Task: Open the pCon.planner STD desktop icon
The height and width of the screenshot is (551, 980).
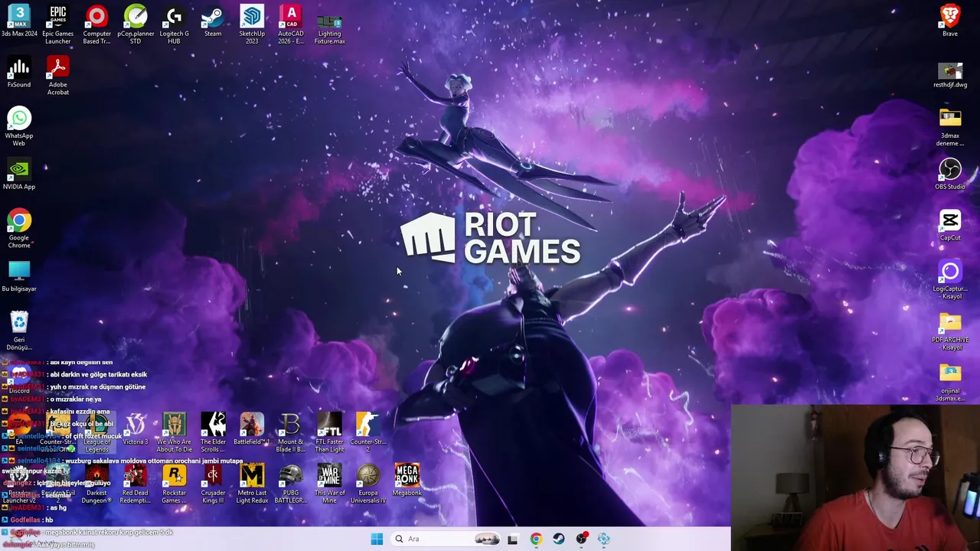Action: click(x=136, y=24)
